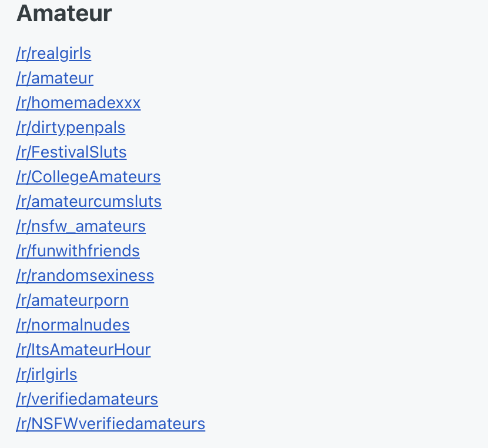Select the /r/FestivalSluts link

click(71, 152)
